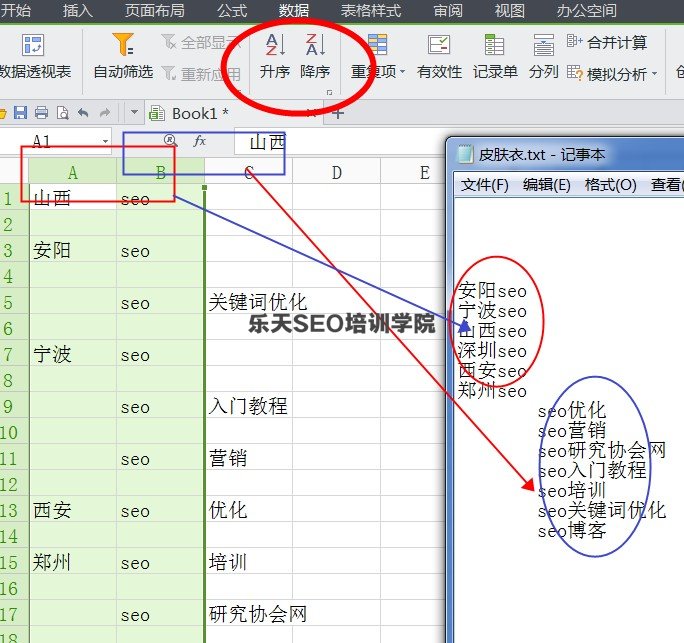
Task: Select row 13 header
Action: 14,510
